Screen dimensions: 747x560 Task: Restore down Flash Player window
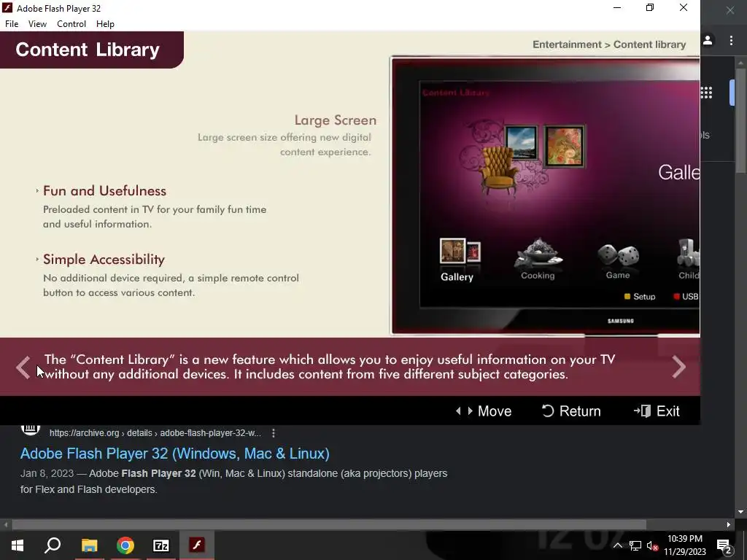(x=650, y=7)
